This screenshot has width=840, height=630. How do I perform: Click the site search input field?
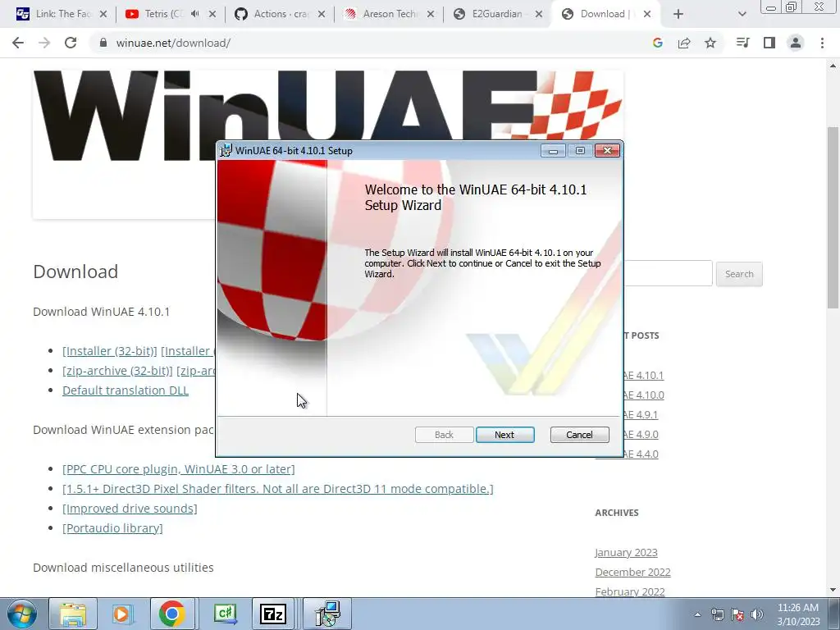coord(668,274)
